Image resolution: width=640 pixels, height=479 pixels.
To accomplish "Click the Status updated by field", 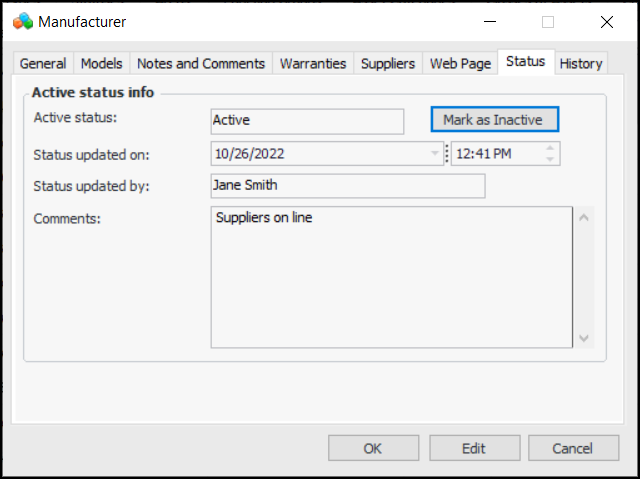I will coord(347,186).
